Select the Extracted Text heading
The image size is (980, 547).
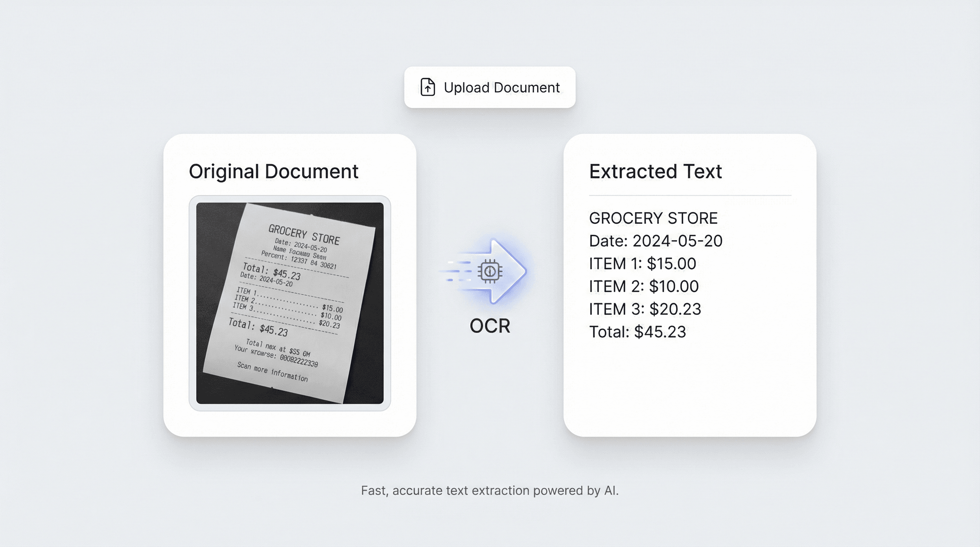tap(656, 172)
